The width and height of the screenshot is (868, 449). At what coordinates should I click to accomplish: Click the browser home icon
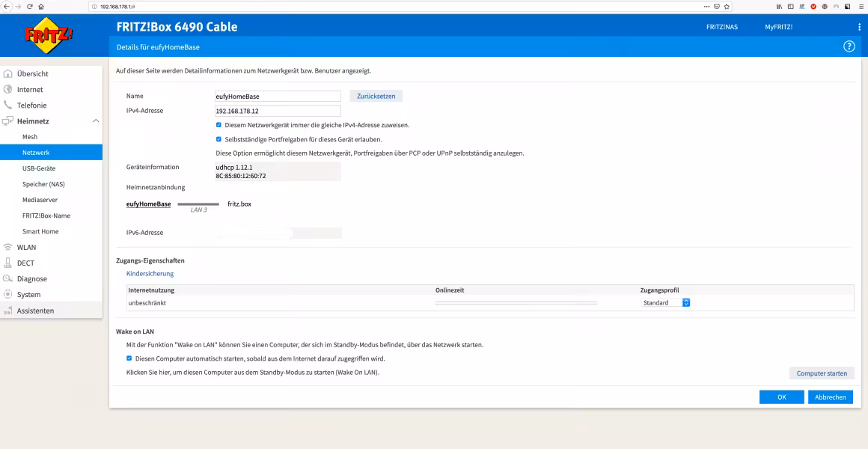tap(41, 7)
